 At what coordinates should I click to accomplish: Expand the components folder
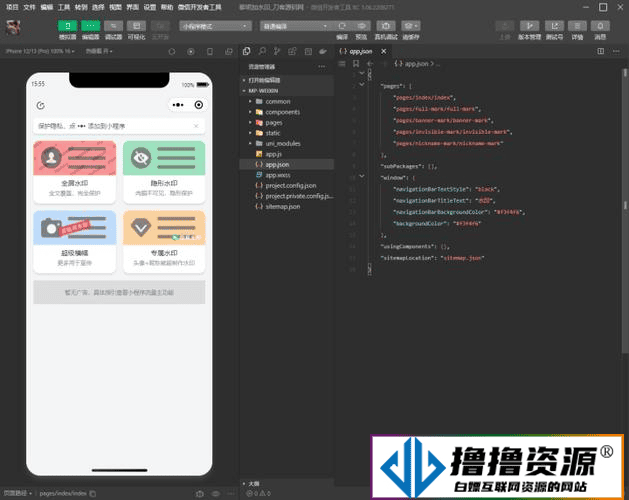pyautogui.click(x=287, y=112)
